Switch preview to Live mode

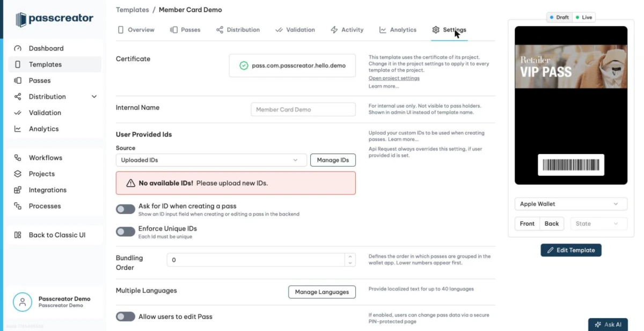584,17
